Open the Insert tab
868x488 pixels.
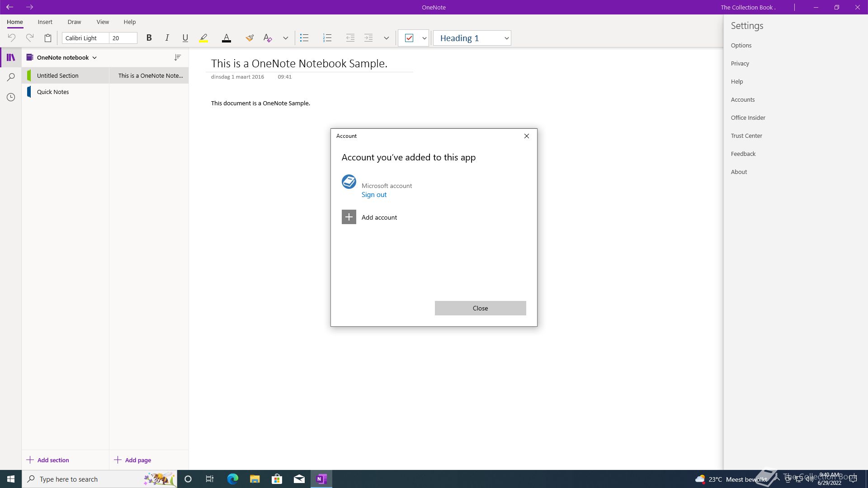point(45,22)
